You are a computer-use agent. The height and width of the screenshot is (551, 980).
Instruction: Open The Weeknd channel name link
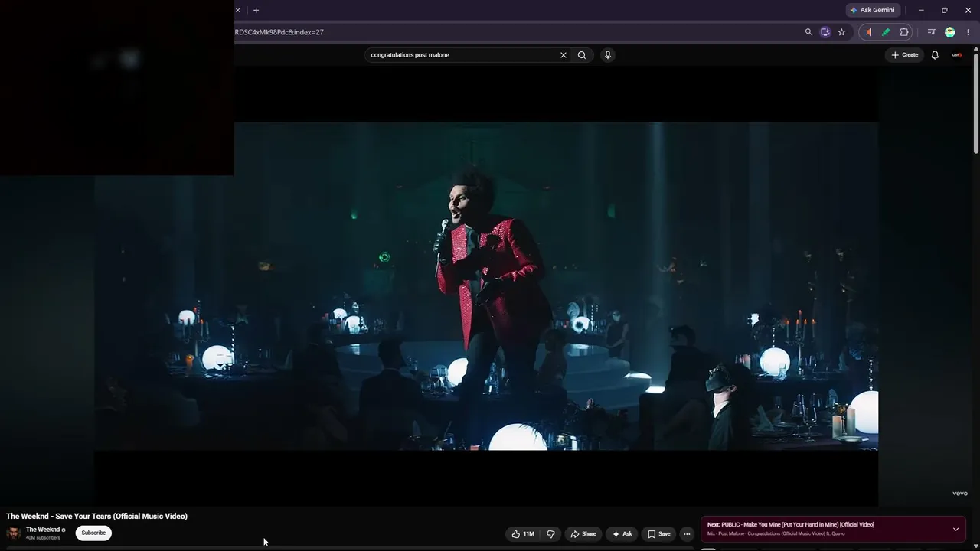click(x=43, y=530)
